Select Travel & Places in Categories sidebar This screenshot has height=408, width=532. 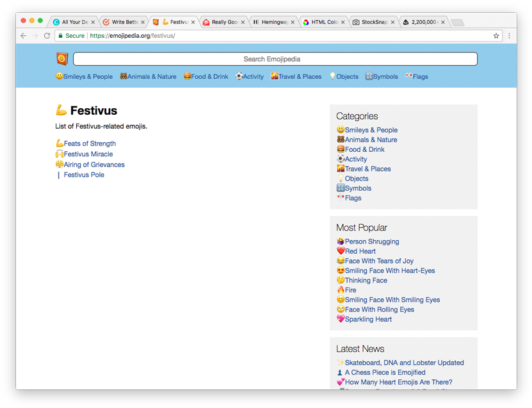[368, 168]
